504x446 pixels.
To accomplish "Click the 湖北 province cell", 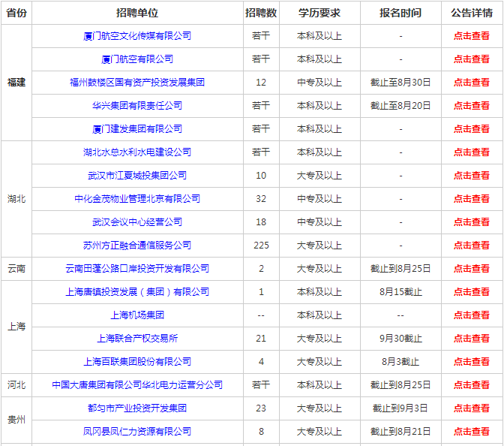I will [x=16, y=199].
